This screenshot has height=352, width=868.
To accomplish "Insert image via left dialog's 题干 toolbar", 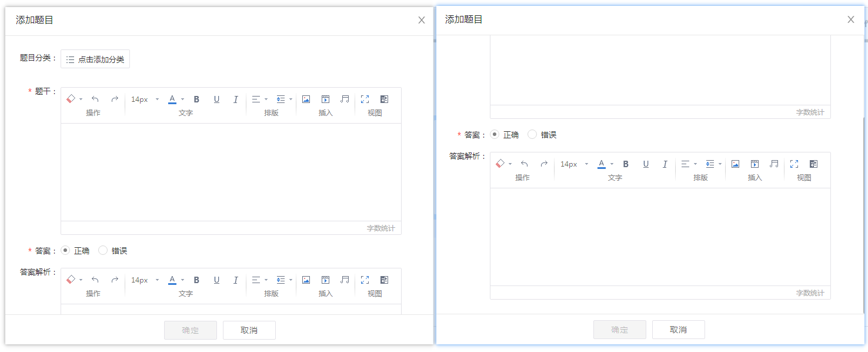I will pos(306,99).
